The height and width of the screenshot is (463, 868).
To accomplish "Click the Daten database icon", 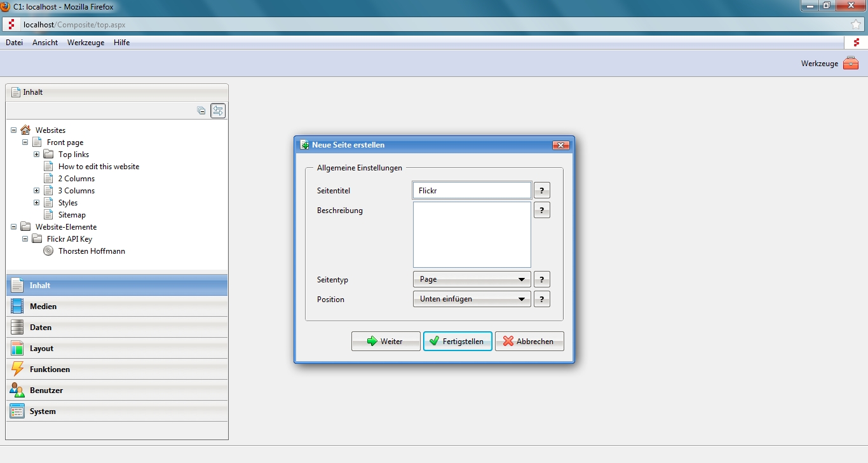I will click(x=17, y=328).
